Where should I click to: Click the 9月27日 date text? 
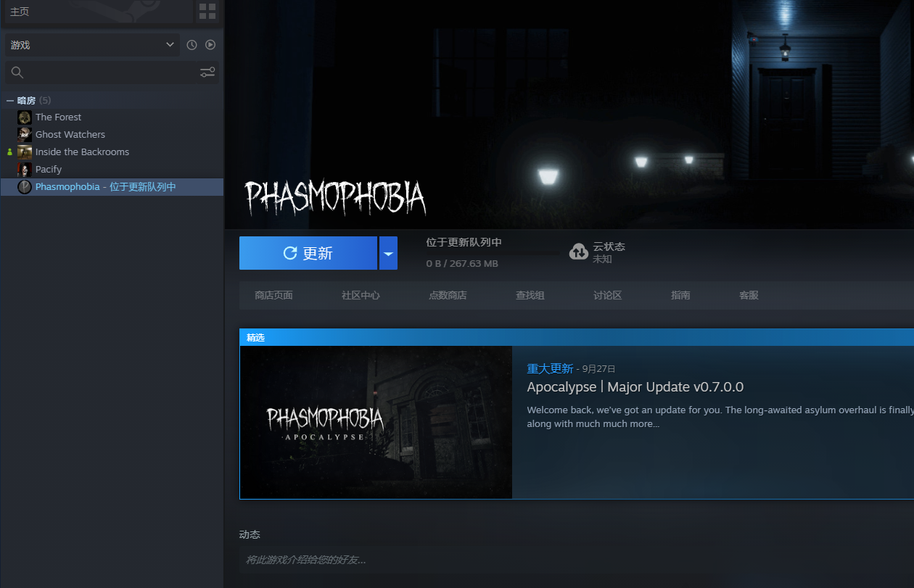(x=599, y=369)
